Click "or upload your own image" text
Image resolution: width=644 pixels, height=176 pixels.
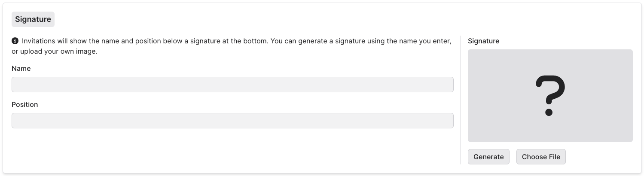click(x=55, y=52)
